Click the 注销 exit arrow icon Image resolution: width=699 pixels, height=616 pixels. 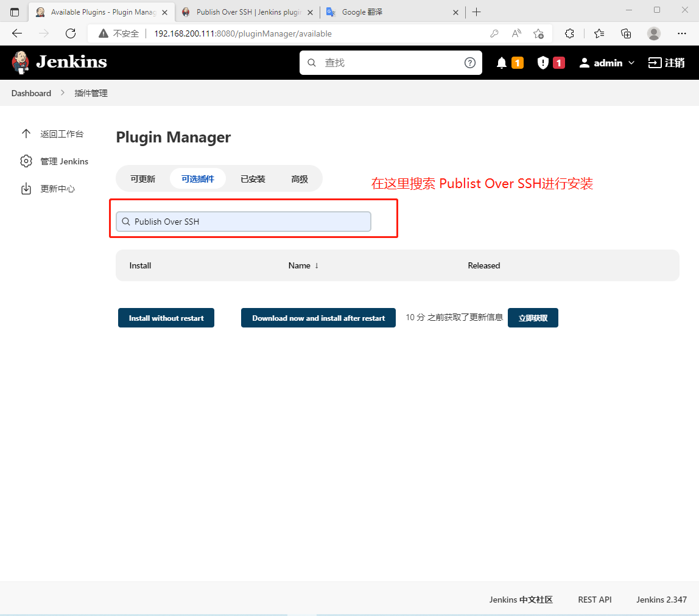[x=655, y=63]
